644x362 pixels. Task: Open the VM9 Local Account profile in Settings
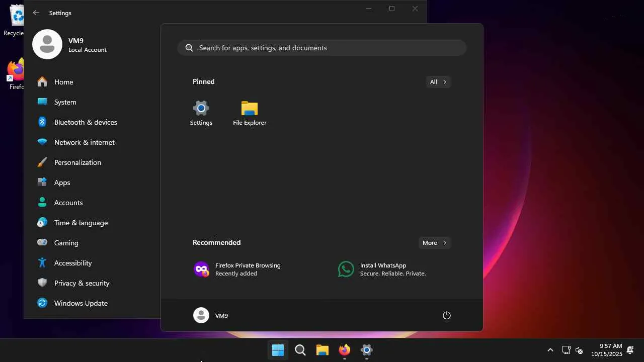pyautogui.click(x=70, y=45)
